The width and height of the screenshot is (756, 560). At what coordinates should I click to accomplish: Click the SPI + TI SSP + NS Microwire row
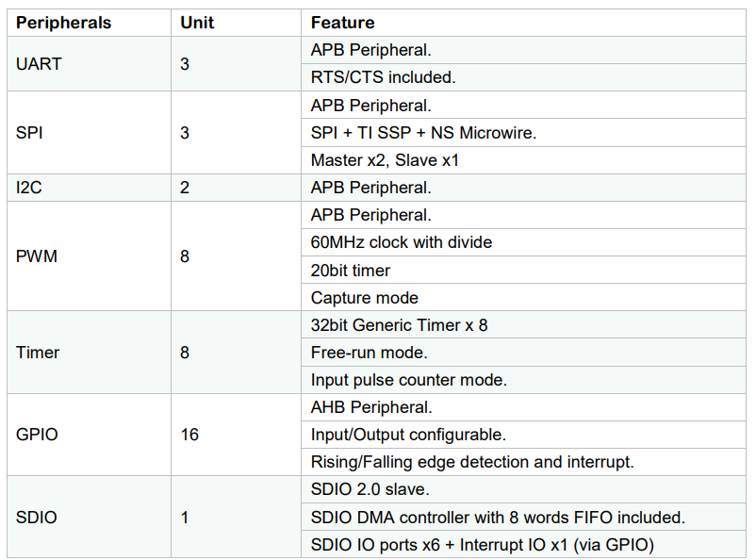click(523, 133)
